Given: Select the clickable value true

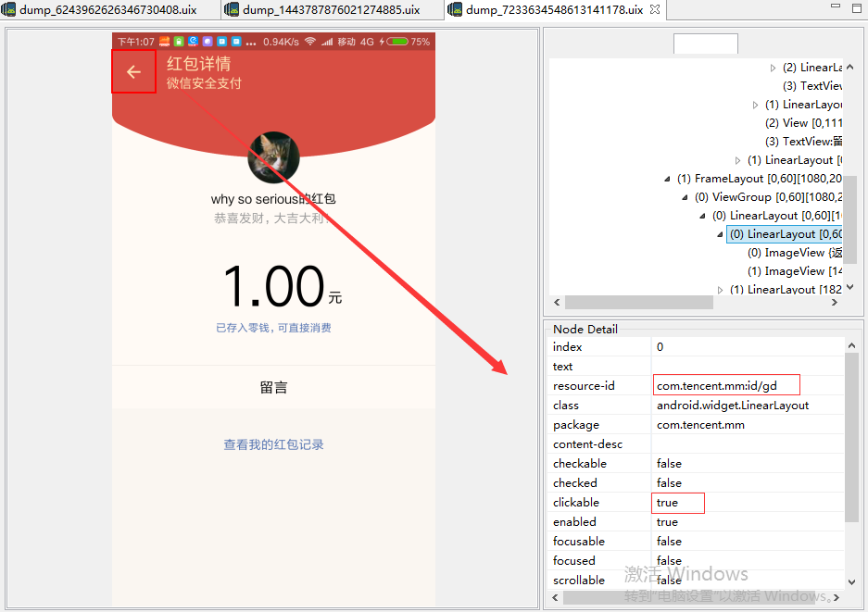Looking at the screenshot, I should pos(667,503).
